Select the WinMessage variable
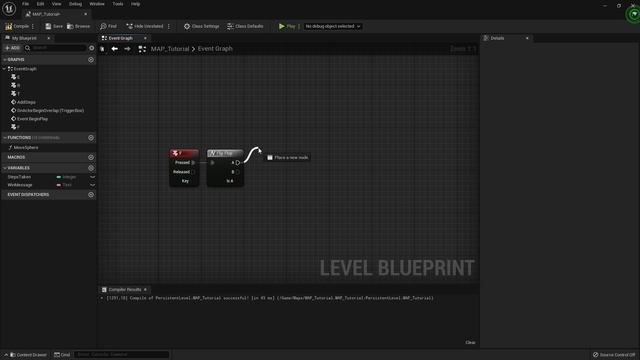The height and width of the screenshot is (360, 640). 20,185
